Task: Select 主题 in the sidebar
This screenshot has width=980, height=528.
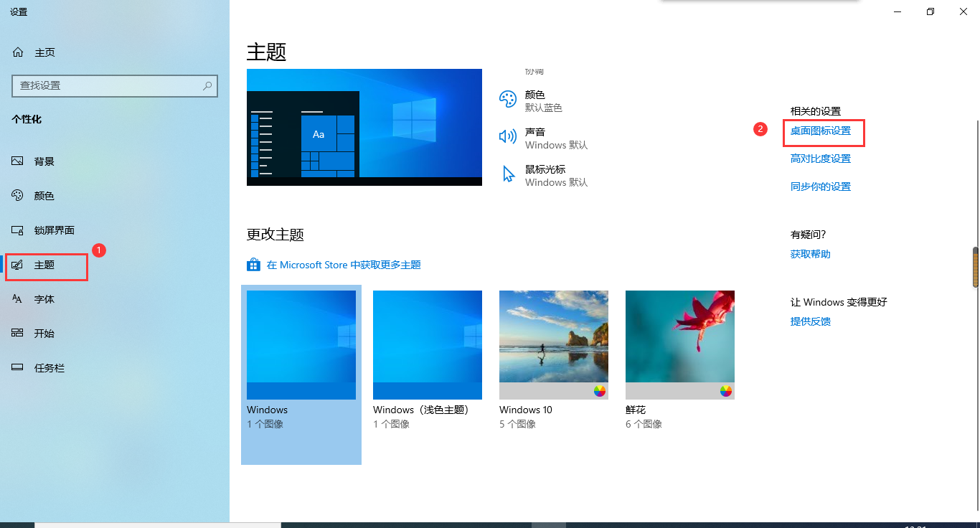Action: 115,265
